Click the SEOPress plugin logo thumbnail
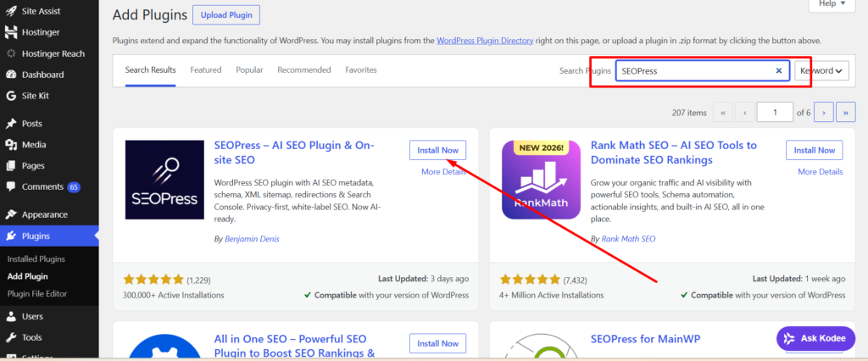Viewport: 868px width, 361px height. click(x=165, y=180)
